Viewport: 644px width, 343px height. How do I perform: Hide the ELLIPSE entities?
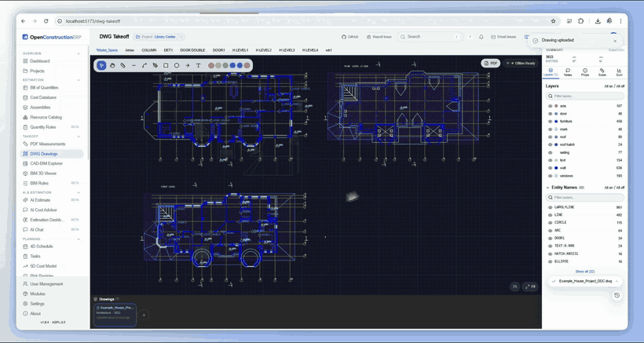(x=551, y=261)
